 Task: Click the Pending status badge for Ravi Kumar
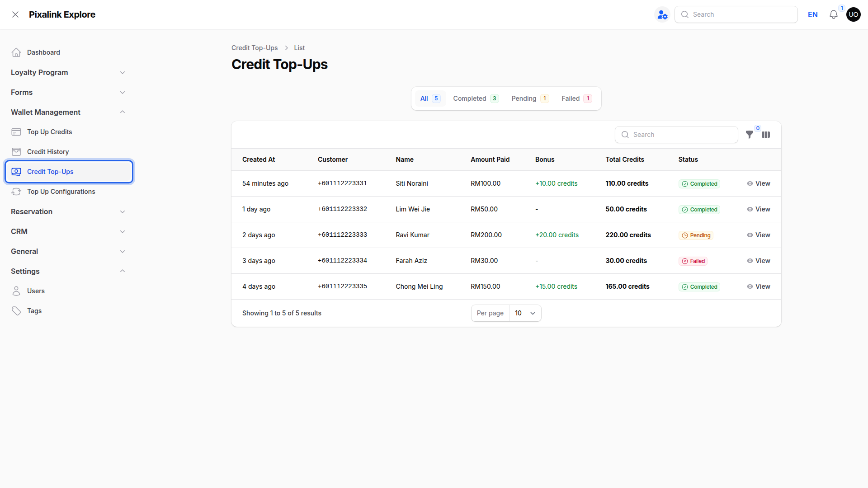[x=696, y=235]
